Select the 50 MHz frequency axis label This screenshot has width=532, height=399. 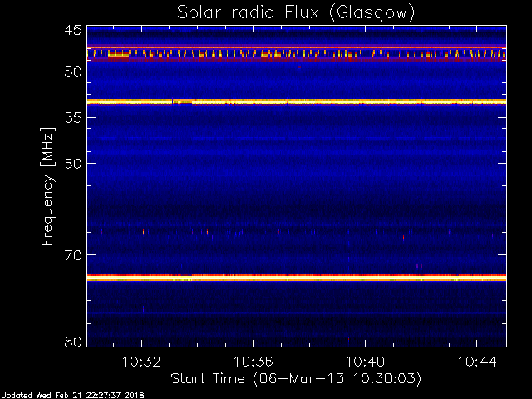(73, 71)
